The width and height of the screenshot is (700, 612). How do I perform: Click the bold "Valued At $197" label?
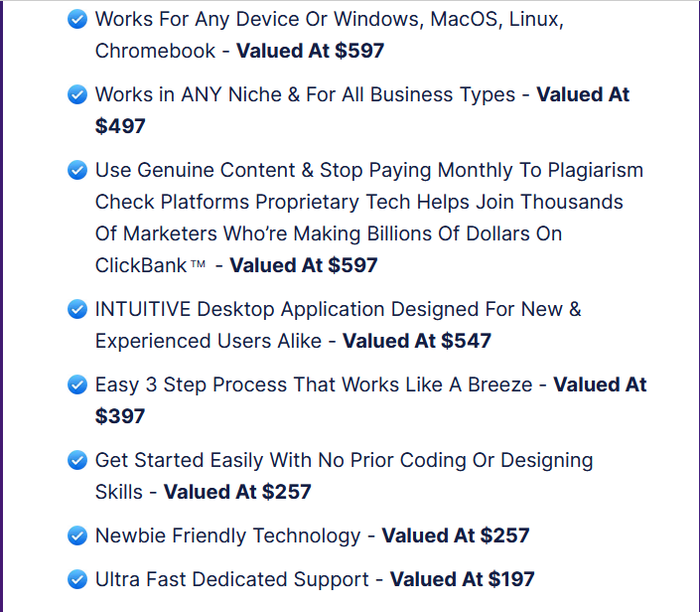point(462,579)
